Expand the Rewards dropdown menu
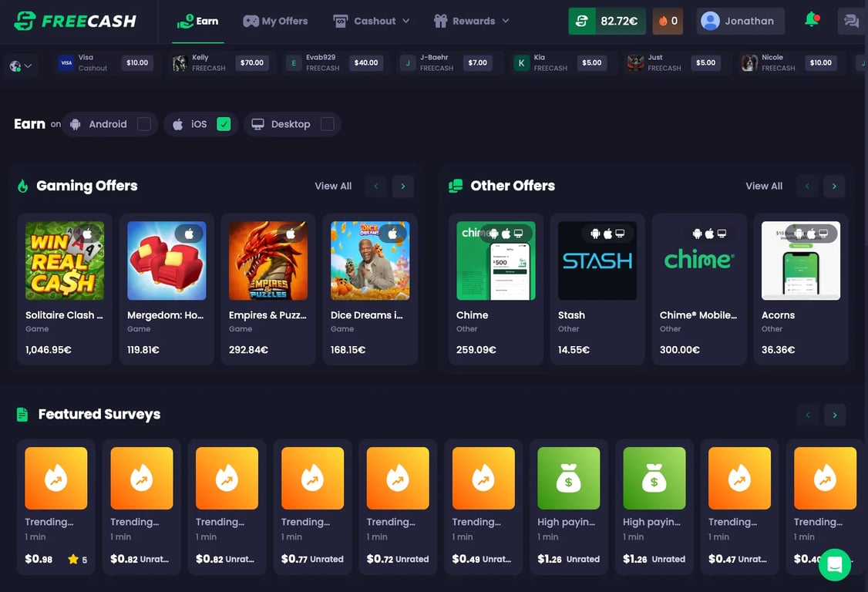 tap(471, 21)
